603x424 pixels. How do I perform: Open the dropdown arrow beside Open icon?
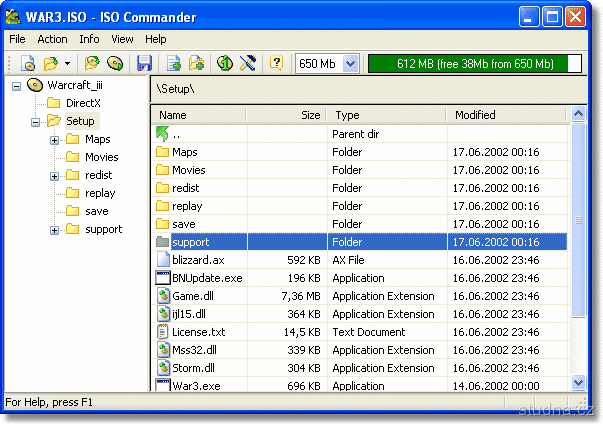pos(66,64)
